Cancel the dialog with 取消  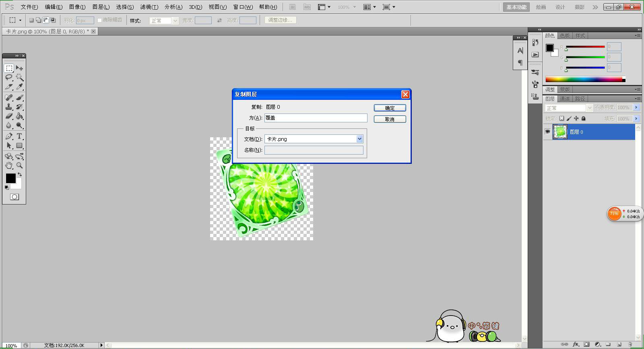click(x=390, y=119)
